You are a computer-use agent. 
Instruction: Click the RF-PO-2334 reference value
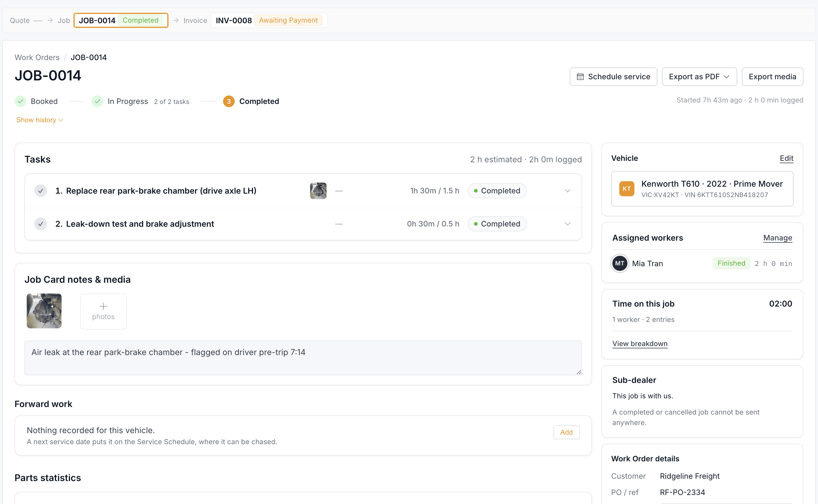point(682,492)
